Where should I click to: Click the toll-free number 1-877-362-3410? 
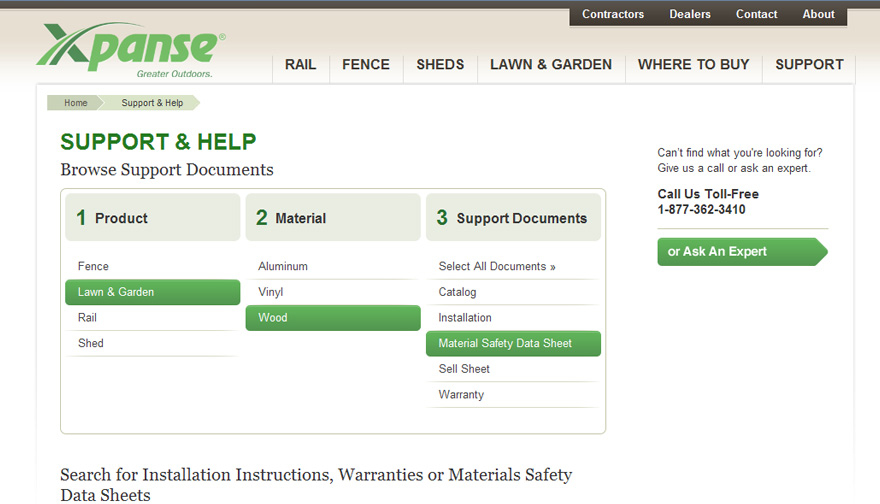point(702,210)
